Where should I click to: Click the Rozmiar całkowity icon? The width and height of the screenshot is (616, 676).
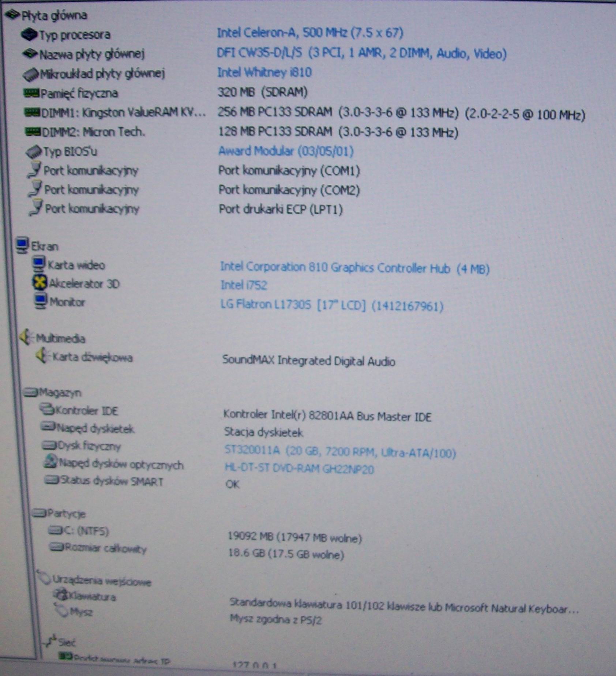[57, 547]
